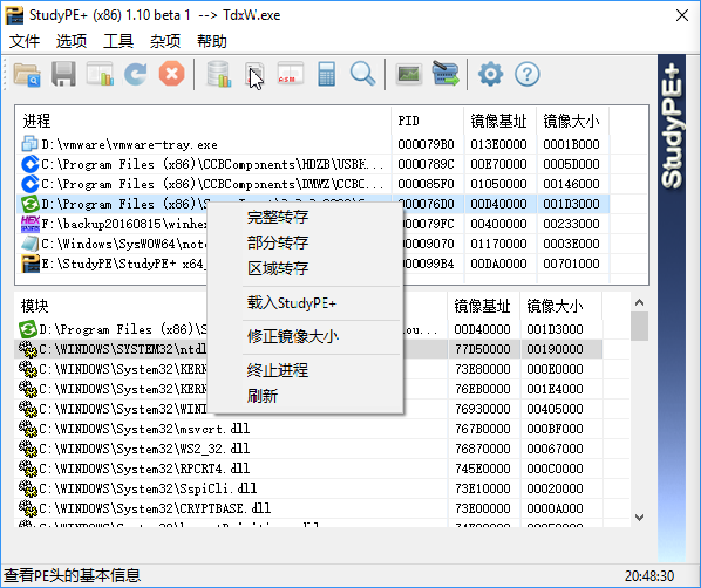Screen dimensions: 701x588
Task: Open the calculator tool icon
Action: (327, 74)
